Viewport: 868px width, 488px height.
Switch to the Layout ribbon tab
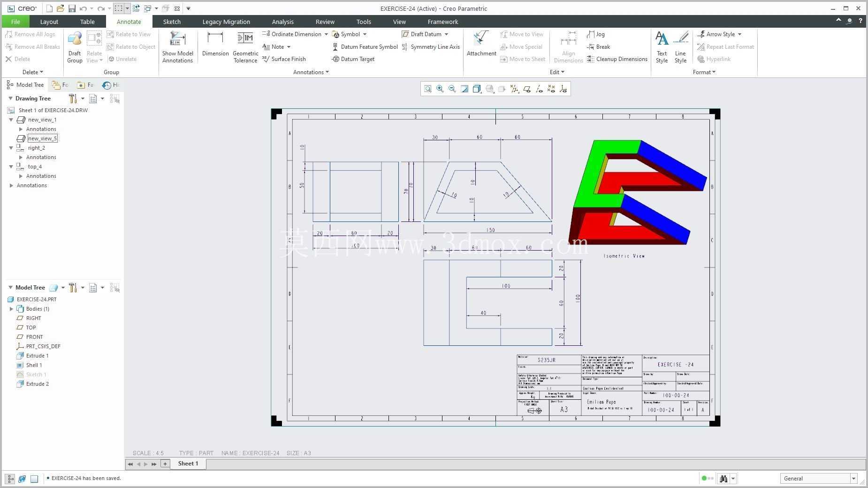click(x=49, y=22)
